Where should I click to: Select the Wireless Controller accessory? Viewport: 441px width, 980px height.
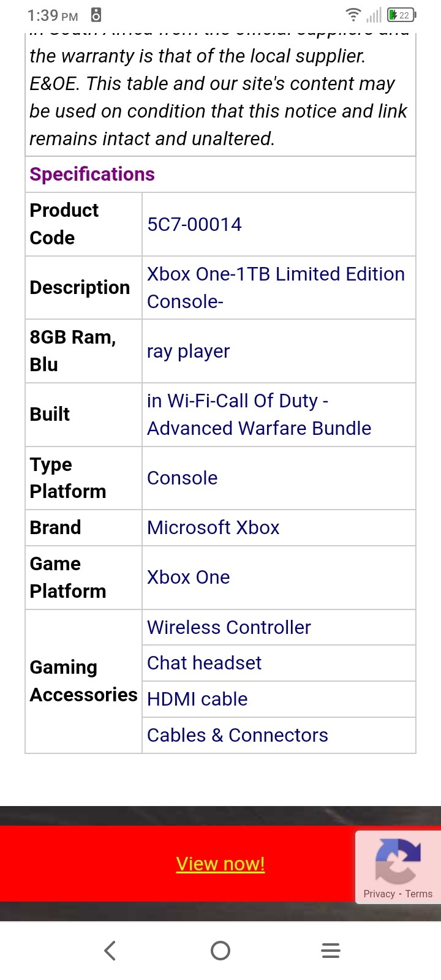[229, 627]
